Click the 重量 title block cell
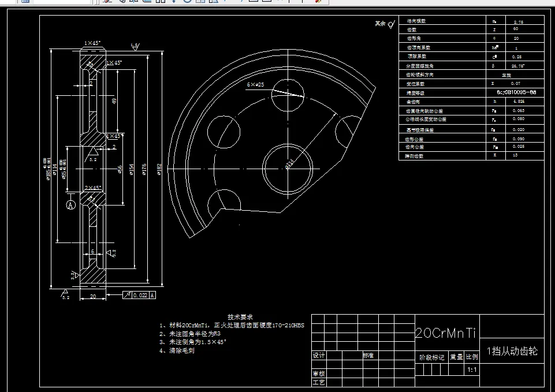This screenshot has height=392, width=555. 457,357
